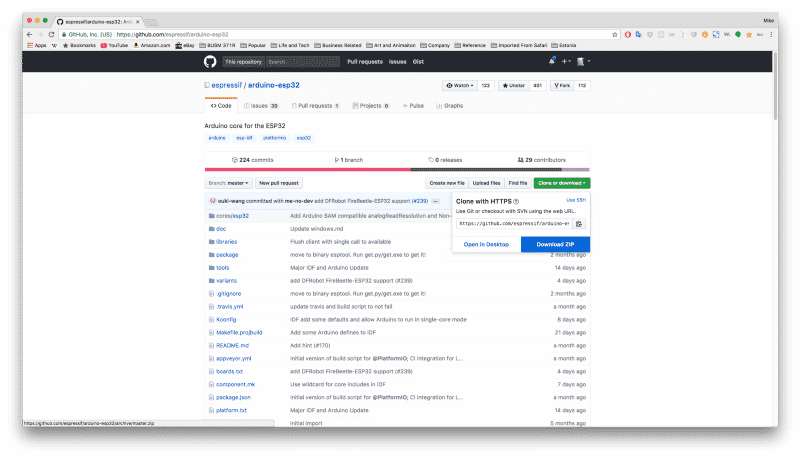The width and height of the screenshot is (800, 458).
Task: Open the boards.txt file
Action: 229,372
